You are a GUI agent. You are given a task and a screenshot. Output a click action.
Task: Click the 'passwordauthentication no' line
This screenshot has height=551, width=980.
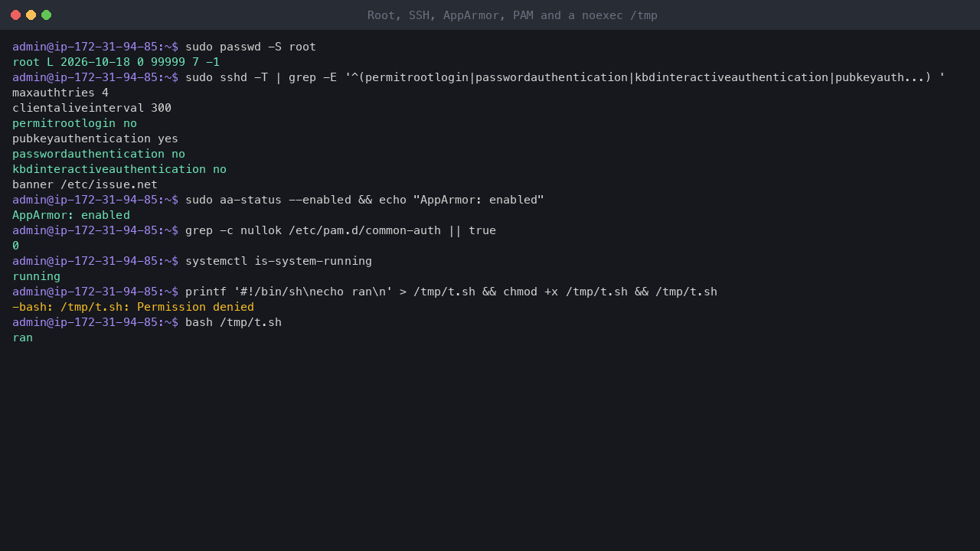99,154
